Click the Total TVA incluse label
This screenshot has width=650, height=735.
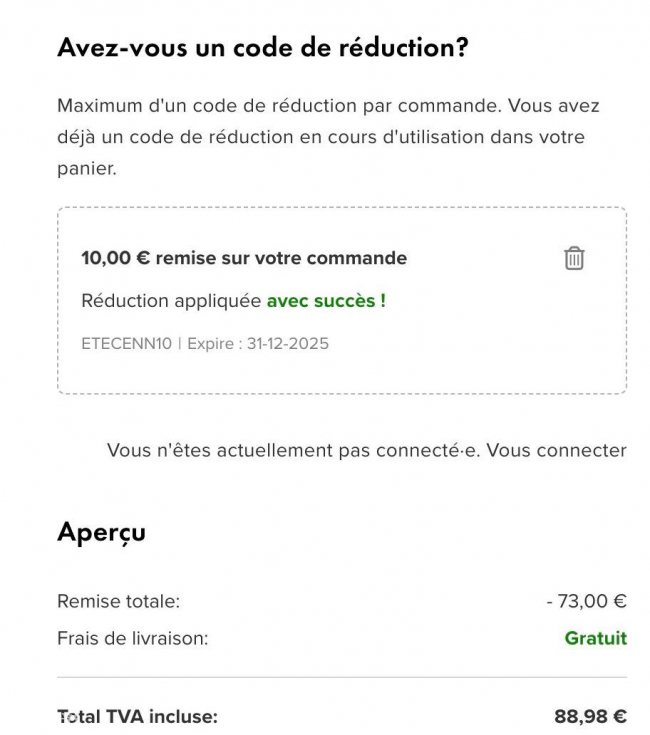(x=138, y=717)
